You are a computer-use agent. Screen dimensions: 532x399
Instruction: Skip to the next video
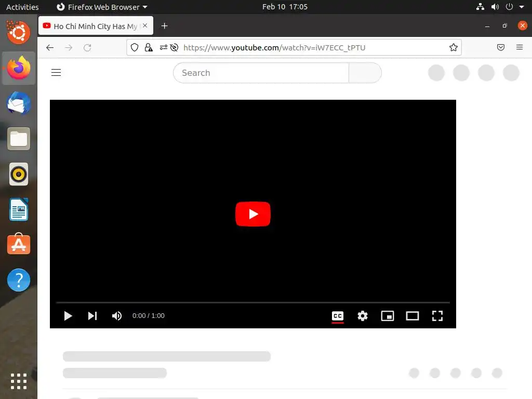pyautogui.click(x=92, y=316)
